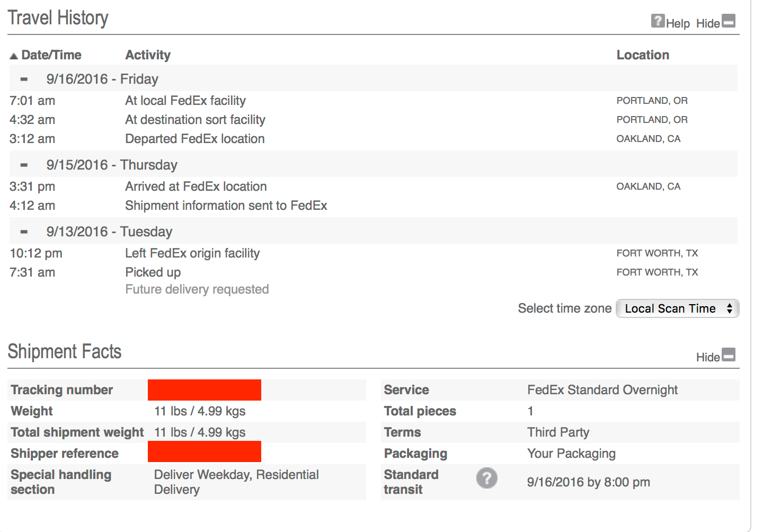Click the Tracking number label
This screenshot has width=763, height=532.
click(62, 390)
